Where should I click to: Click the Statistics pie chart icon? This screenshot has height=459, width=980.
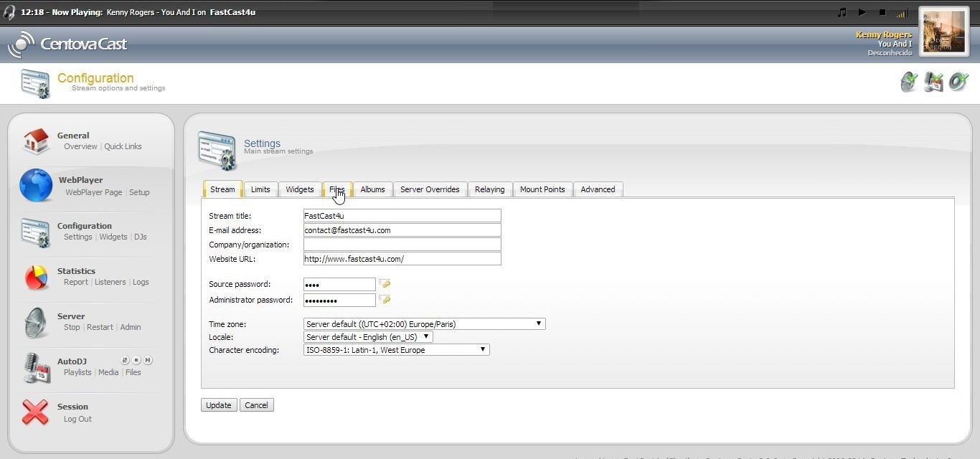[36, 277]
